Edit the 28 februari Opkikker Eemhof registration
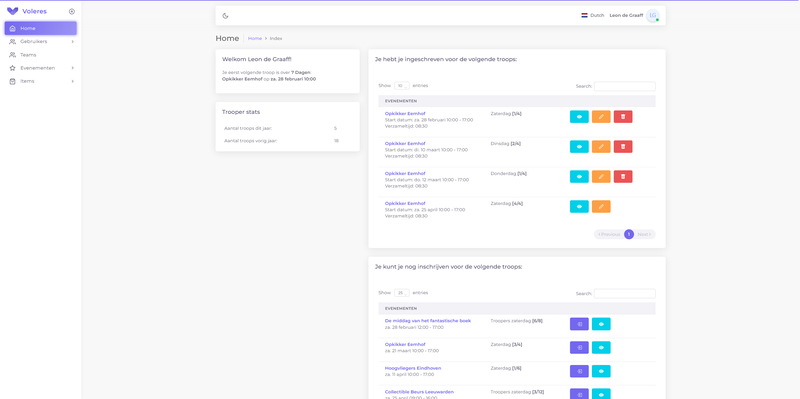The image size is (800, 399). pos(601,117)
